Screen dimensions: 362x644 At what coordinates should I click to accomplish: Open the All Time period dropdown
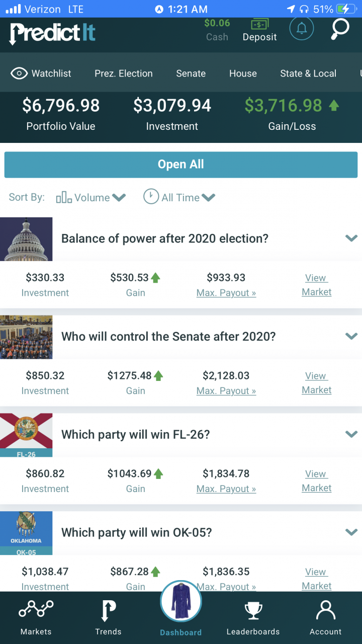coord(179,197)
